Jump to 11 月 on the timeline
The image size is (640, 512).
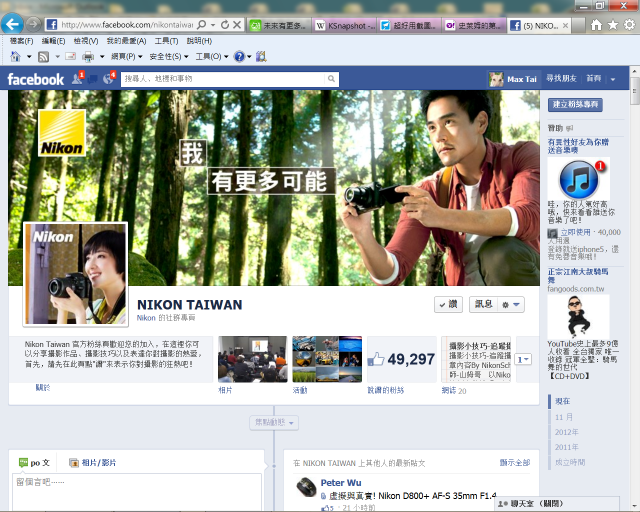click(x=564, y=417)
